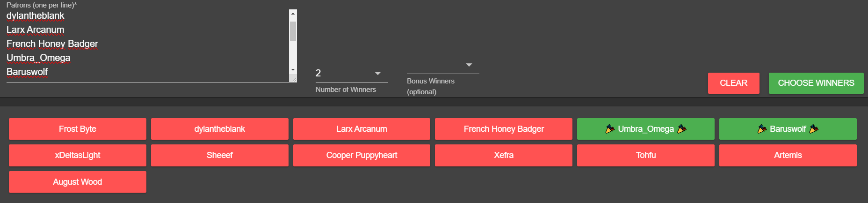Screen dimensions: 868x203
Task: Click the party popper right of Umbra_Omega
Action: pyautogui.click(x=682, y=129)
